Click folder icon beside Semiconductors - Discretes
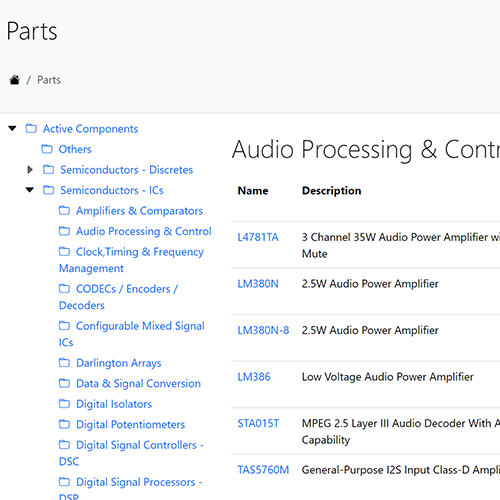Screen dimensions: 500x500 pyautogui.click(x=48, y=170)
